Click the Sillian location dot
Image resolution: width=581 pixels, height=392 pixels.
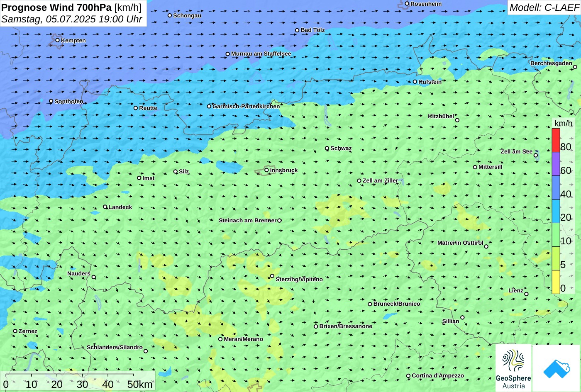[462, 318]
